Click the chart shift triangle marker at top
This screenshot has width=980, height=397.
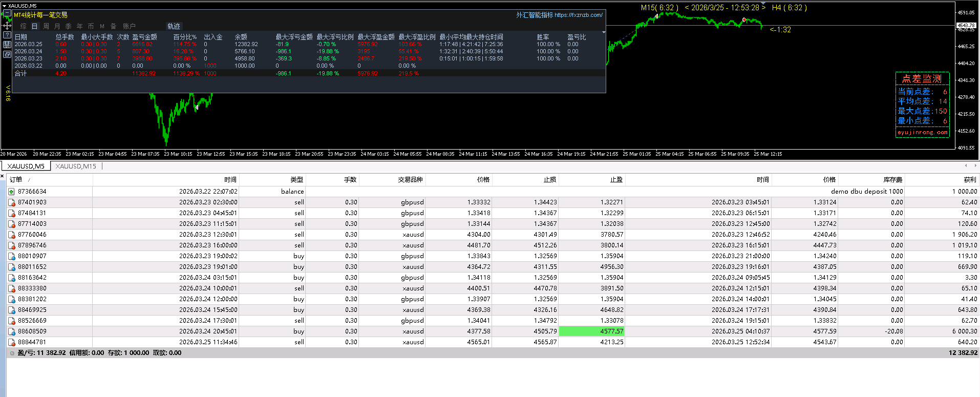763,3
